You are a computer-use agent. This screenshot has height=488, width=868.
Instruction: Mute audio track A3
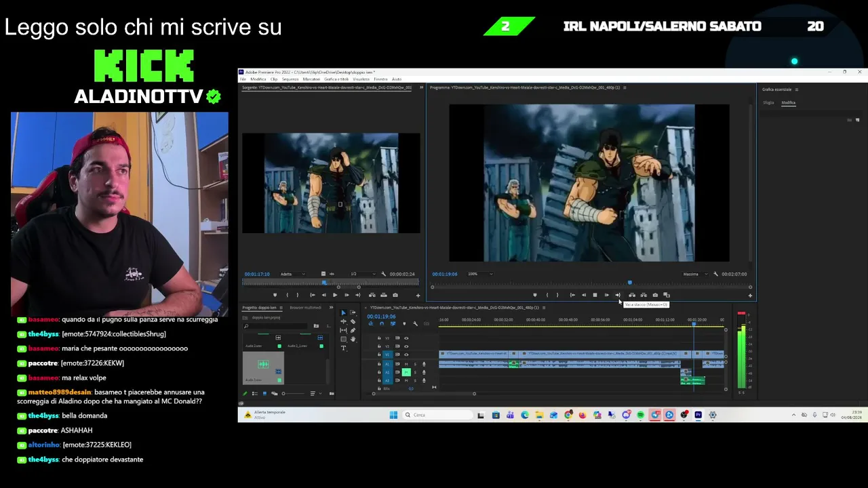pyautogui.click(x=406, y=380)
